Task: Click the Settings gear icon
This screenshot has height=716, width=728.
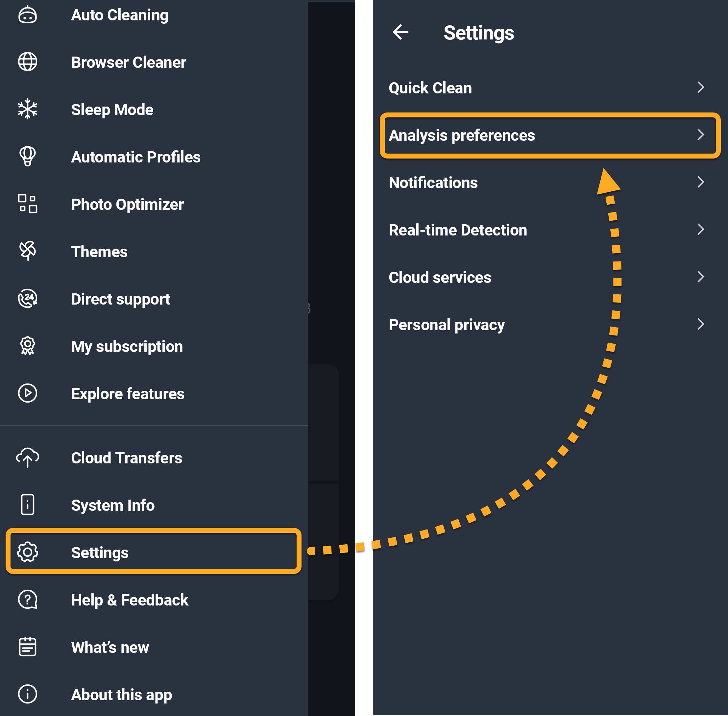Action: 27,552
